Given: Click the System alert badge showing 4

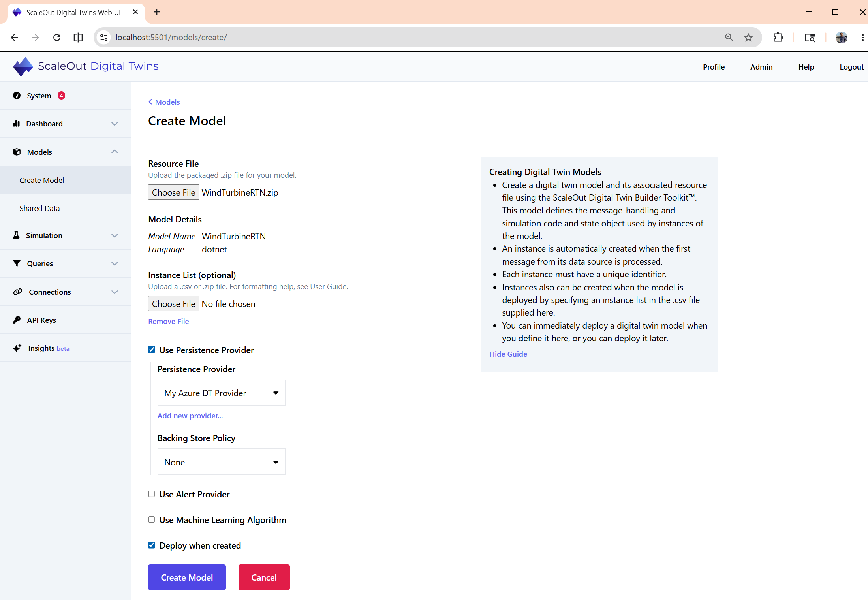Looking at the screenshot, I should click(61, 96).
